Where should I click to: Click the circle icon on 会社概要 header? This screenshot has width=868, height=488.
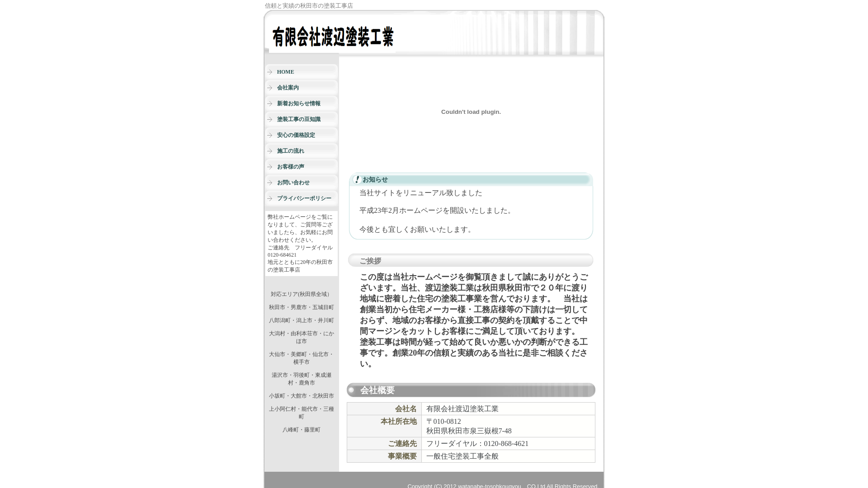point(352,390)
